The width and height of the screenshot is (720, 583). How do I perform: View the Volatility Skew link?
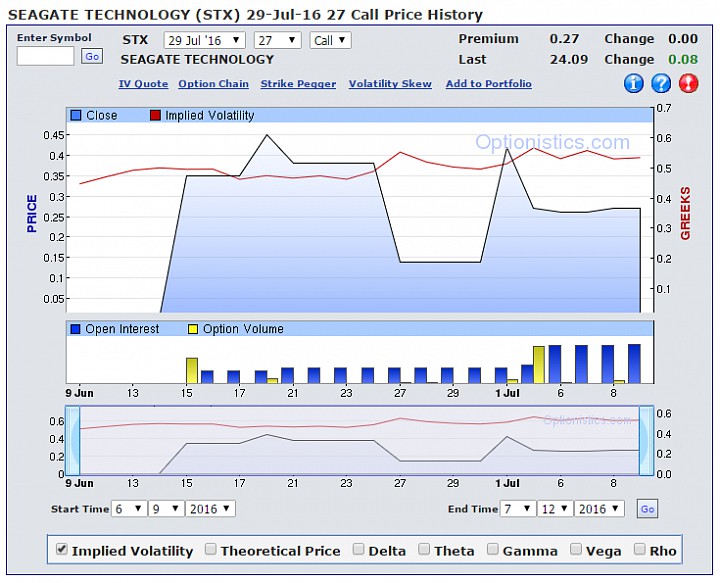390,84
